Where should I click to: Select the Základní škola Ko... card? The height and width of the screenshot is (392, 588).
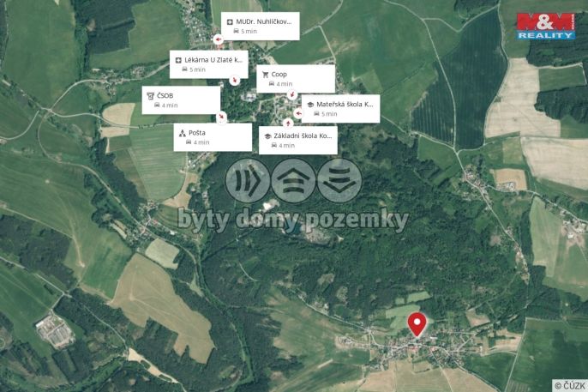(298, 141)
